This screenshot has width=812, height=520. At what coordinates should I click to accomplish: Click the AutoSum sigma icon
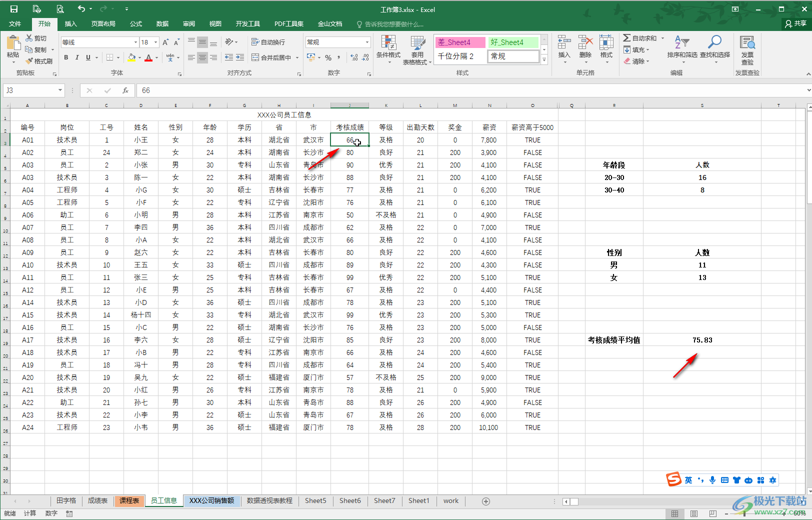[x=627, y=38]
